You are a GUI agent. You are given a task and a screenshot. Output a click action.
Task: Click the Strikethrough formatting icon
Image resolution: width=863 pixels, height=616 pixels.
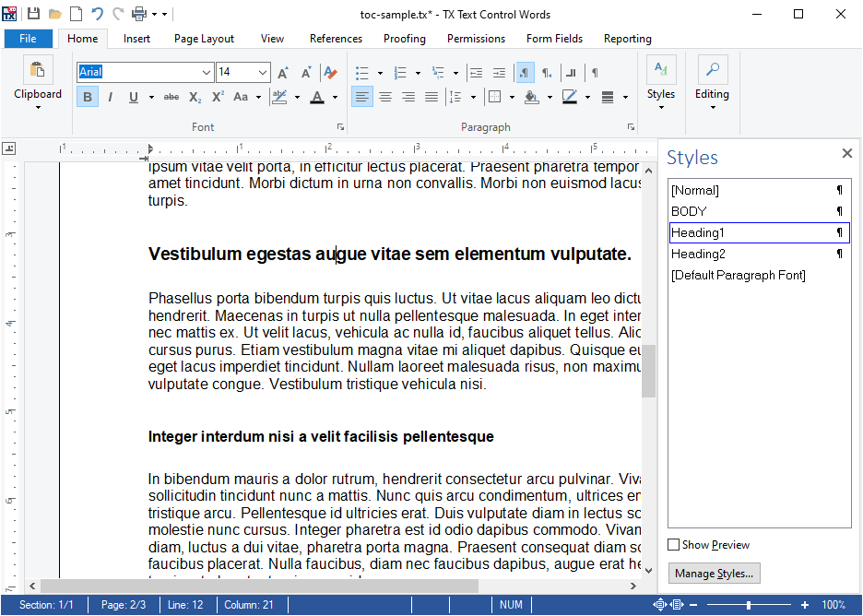[171, 98]
